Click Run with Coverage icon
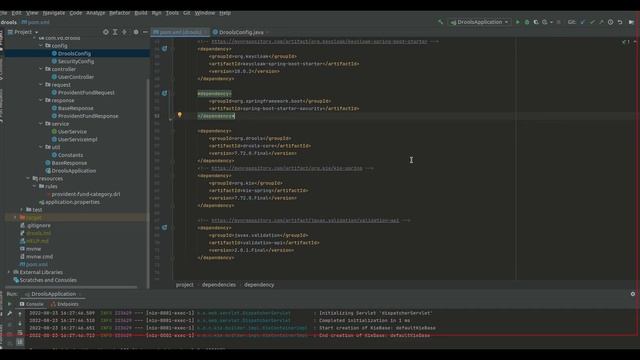Viewport: 640px width, 360px height. point(536,22)
